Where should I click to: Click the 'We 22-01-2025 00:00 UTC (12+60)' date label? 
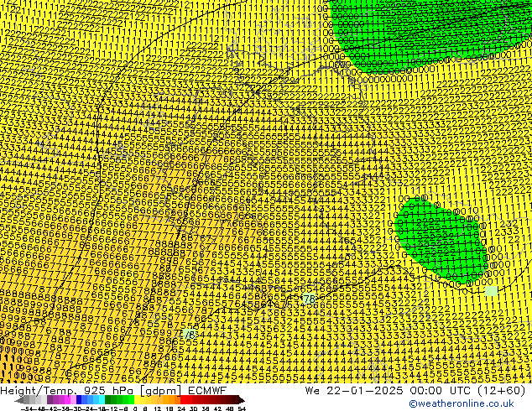415,390
